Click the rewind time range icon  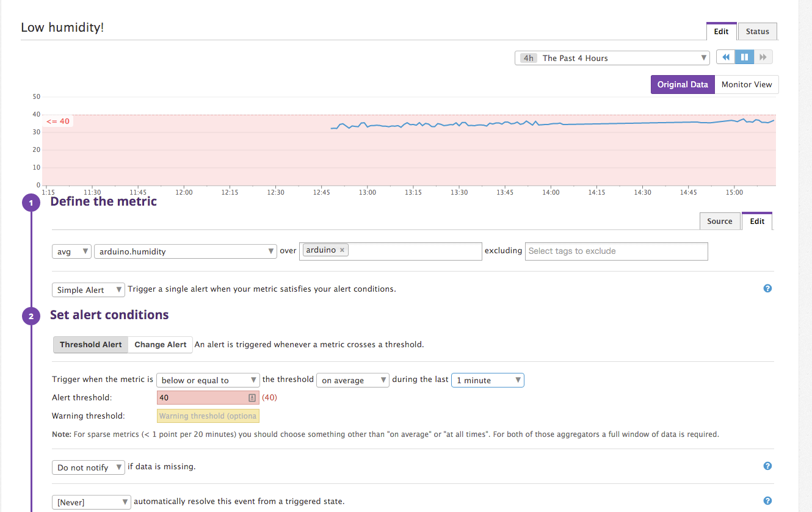726,57
